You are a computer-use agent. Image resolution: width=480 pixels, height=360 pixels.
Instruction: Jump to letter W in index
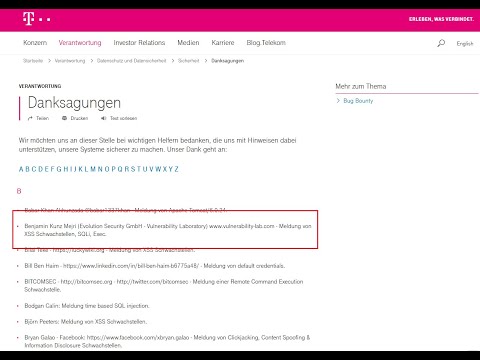pyautogui.click(x=158, y=169)
